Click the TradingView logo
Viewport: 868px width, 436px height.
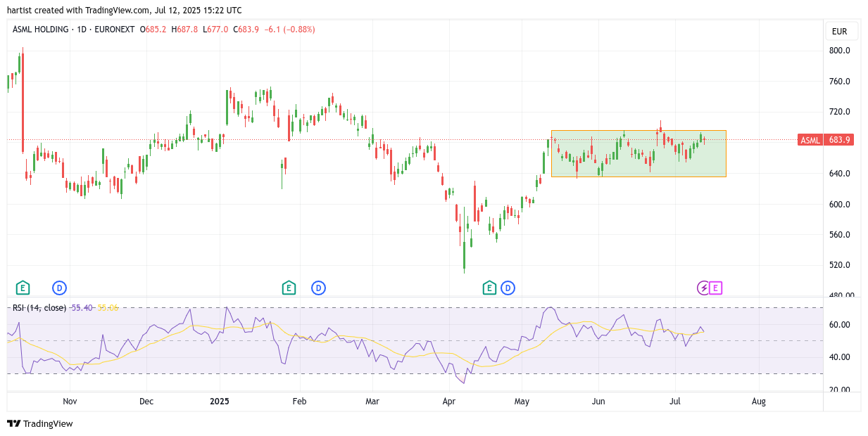coord(40,423)
